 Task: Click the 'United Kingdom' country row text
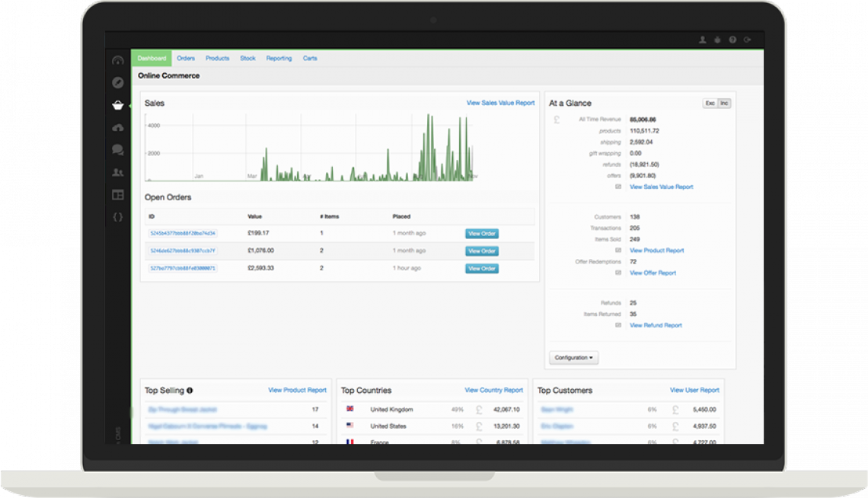pos(391,410)
